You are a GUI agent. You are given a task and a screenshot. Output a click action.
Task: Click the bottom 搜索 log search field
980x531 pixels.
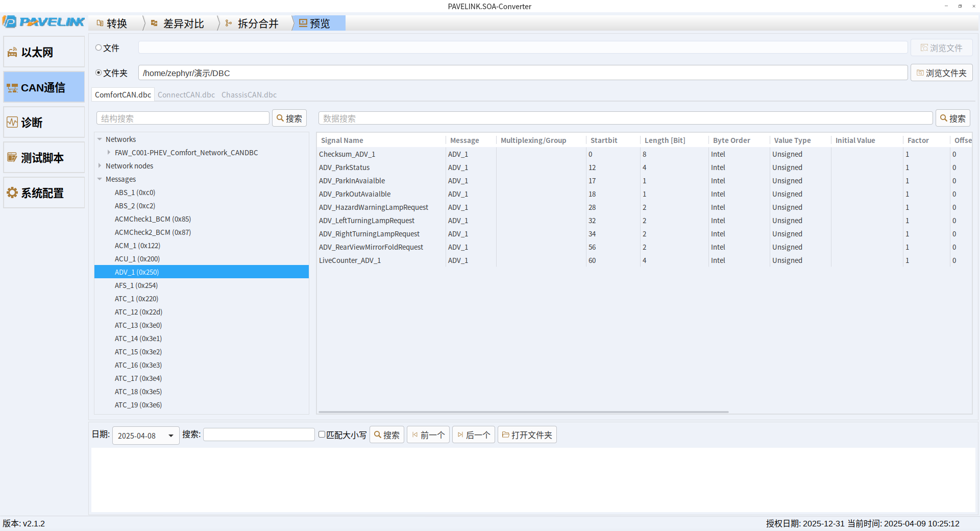(259, 435)
